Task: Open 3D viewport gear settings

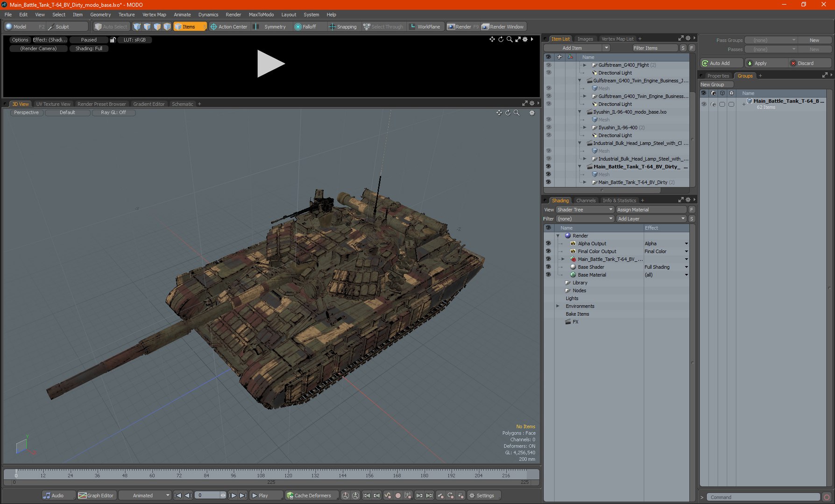Action: coord(531,112)
